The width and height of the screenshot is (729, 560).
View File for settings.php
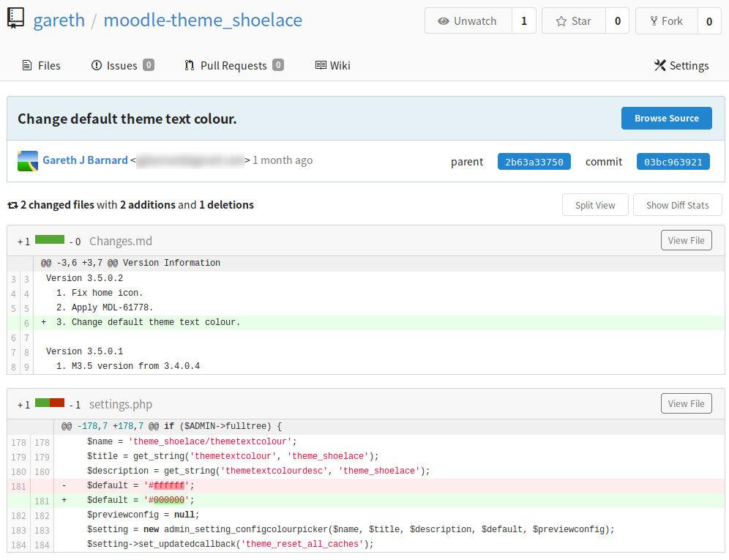tap(686, 403)
